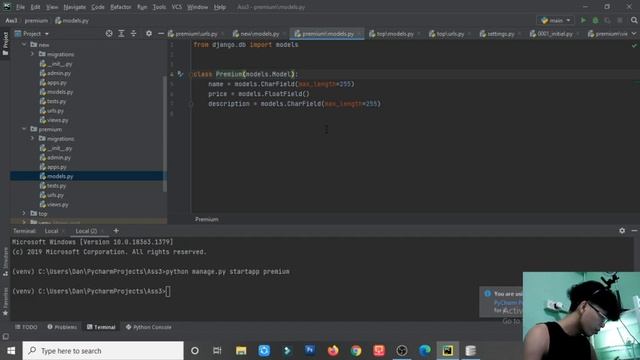
Task: Switch to top\models.py editor tab
Action: pyautogui.click(x=395, y=34)
